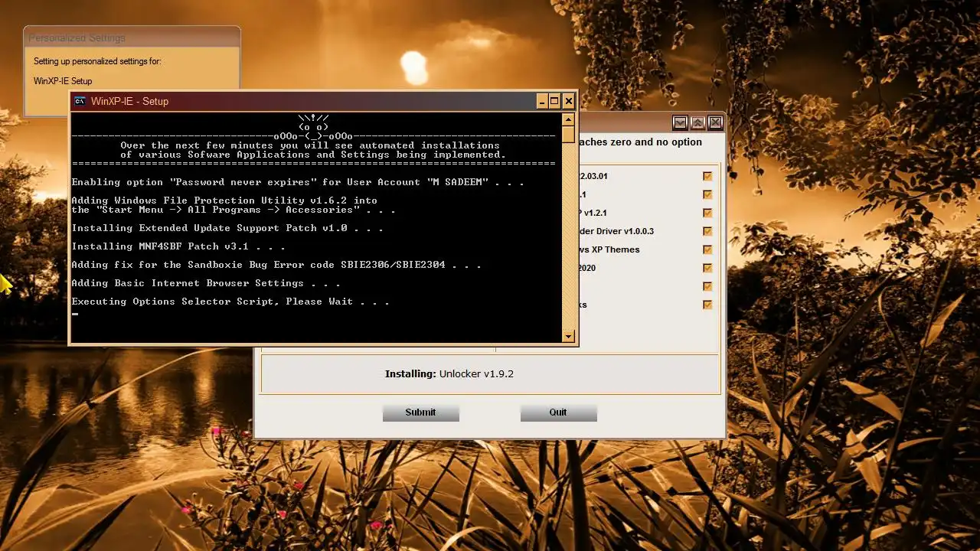Screen dimensions: 980x551
Task: Click the 'aches zero and no option' header text
Action: [x=641, y=142]
